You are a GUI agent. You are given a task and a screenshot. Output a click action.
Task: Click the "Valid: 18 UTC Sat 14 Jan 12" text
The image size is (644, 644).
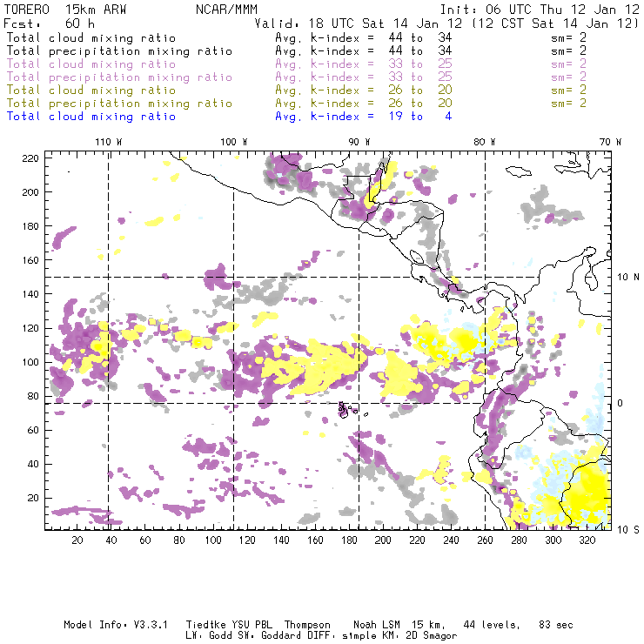coord(359,23)
